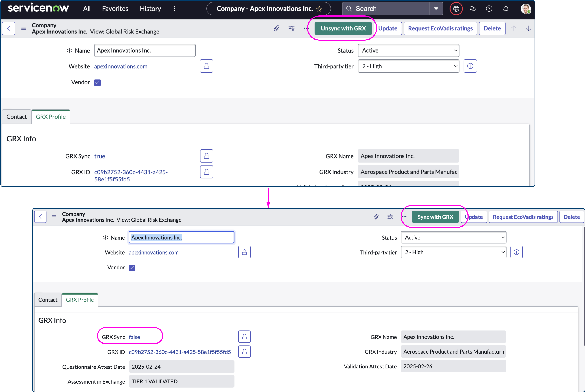Click the Questionnaire Attest Date field

pos(181,367)
